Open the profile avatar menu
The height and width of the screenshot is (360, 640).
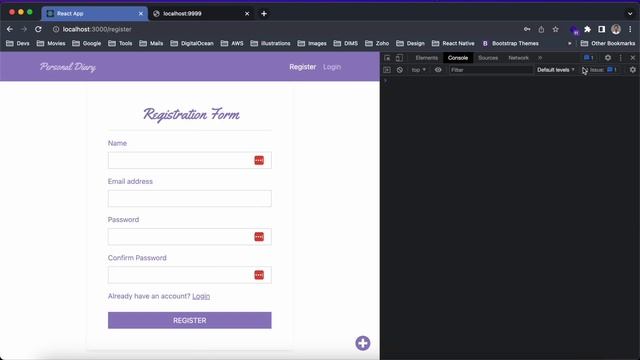click(x=616, y=29)
